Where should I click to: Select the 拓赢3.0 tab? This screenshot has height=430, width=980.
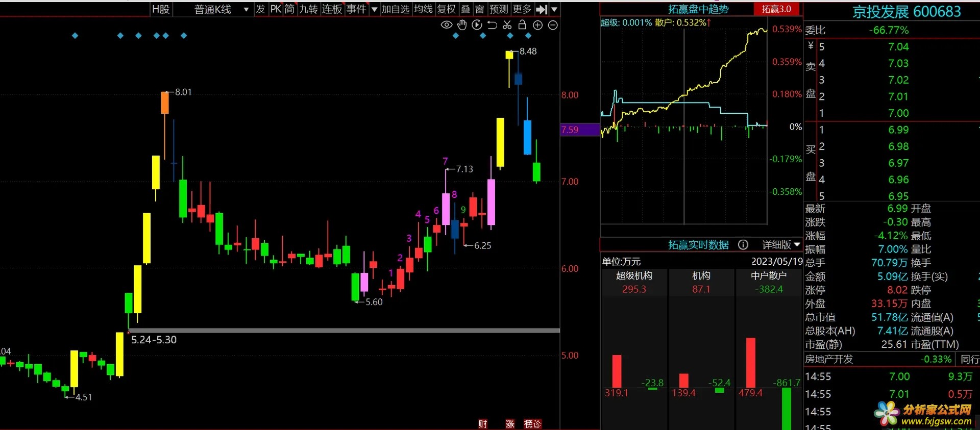(776, 9)
